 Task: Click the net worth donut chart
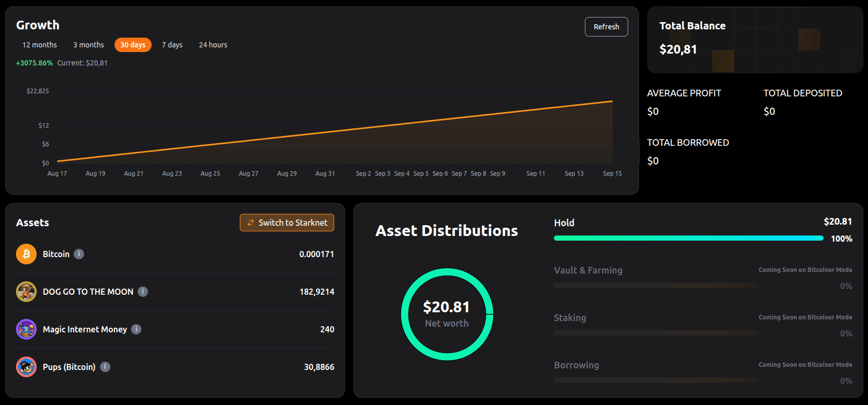pyautogui.click(x=447, y=314)
